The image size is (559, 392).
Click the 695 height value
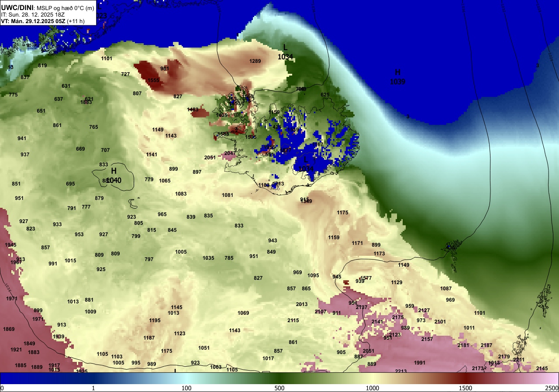[x=70, y=184]
